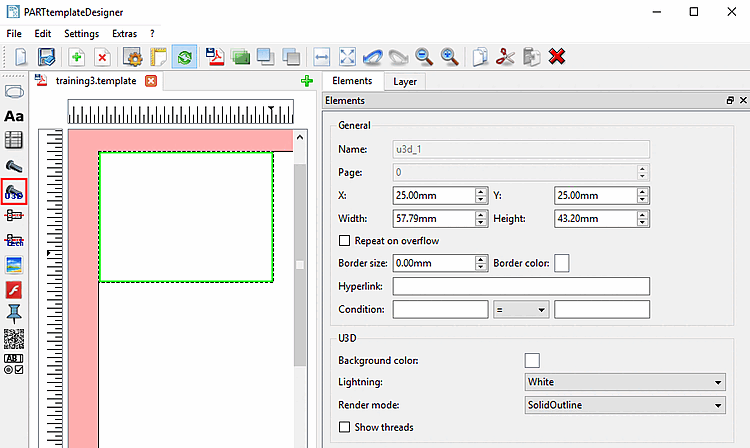Choose the table element tool
The width and height of the screenshot is (750, 448).
point(13,140)
